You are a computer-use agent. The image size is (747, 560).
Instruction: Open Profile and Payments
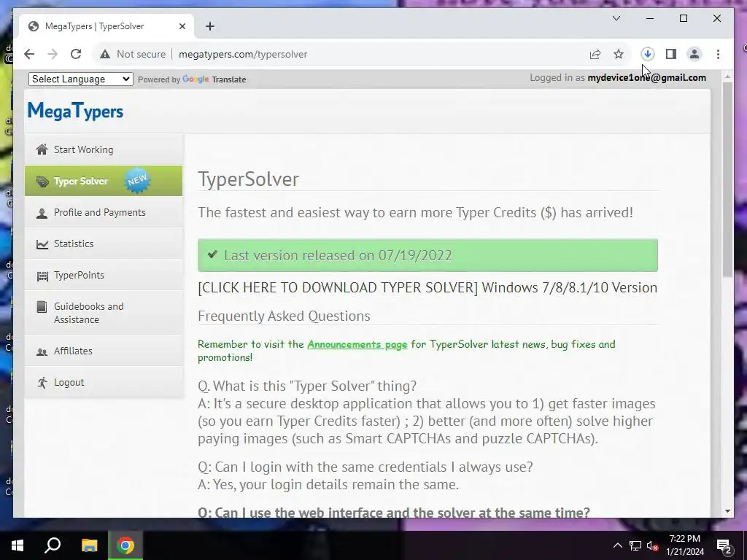point(104,212)
